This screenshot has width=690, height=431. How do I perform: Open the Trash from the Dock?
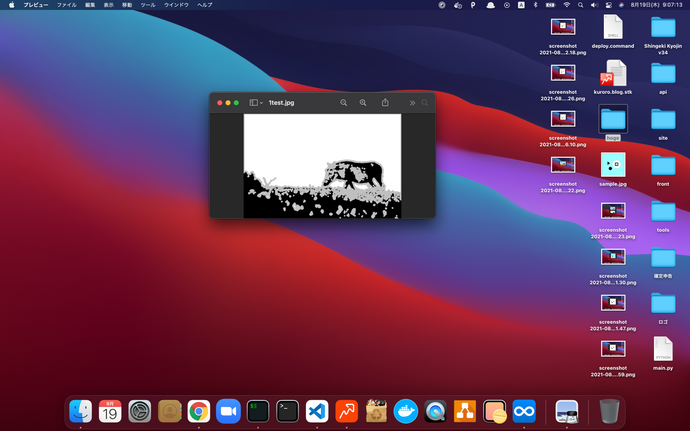click(609, 411)
